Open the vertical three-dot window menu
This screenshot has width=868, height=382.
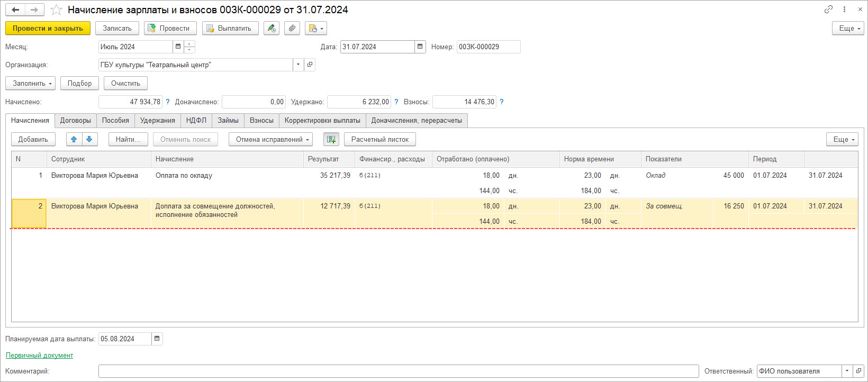coord(844,10)
